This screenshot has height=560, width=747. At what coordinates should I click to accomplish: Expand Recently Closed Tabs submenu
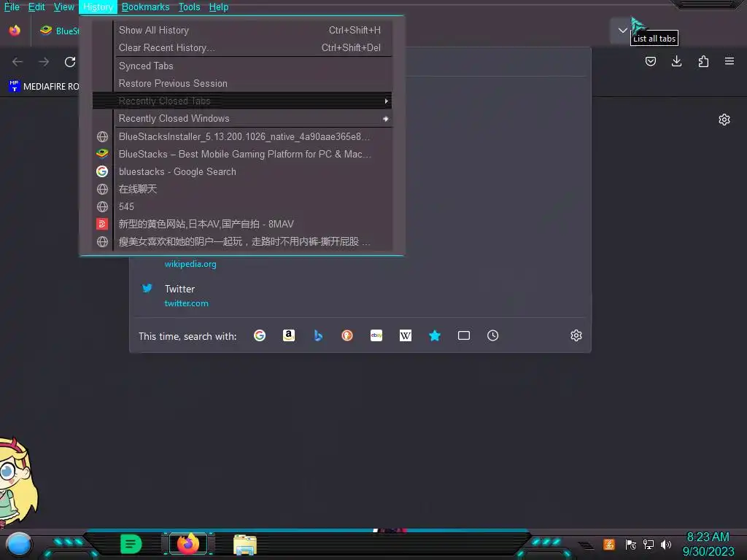242,101
